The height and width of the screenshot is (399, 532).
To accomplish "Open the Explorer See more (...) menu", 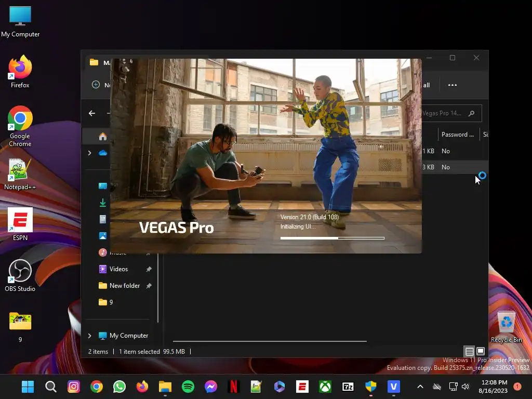I will [453, 85].
